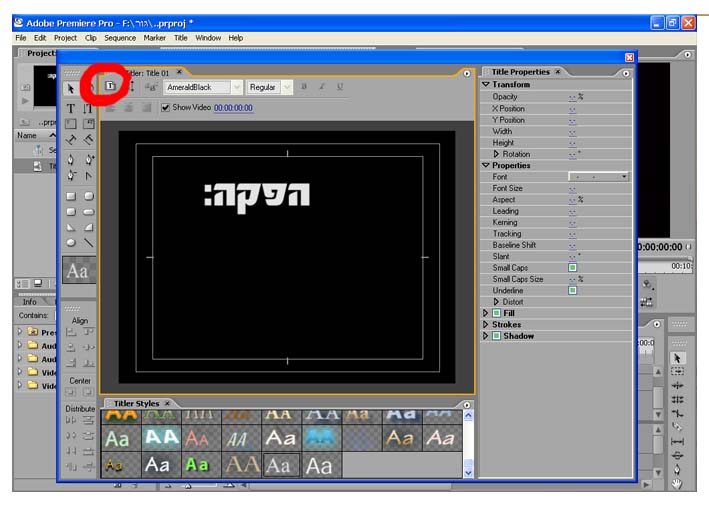Open the Regular font style dropdown
709x512 pixels.
pyautogui.click(x=287, y=87)
